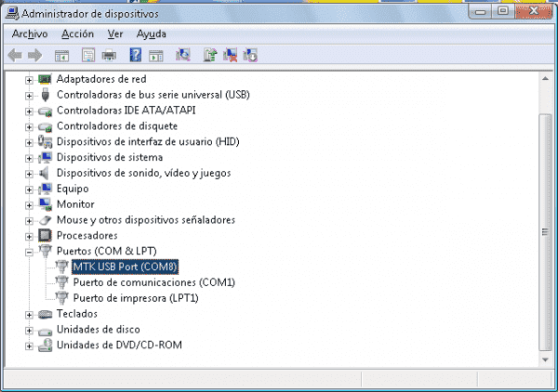The height and width of the screenshot is (392, 558).
Task: Select the Monitor category icon
Action: click(46, 204)
